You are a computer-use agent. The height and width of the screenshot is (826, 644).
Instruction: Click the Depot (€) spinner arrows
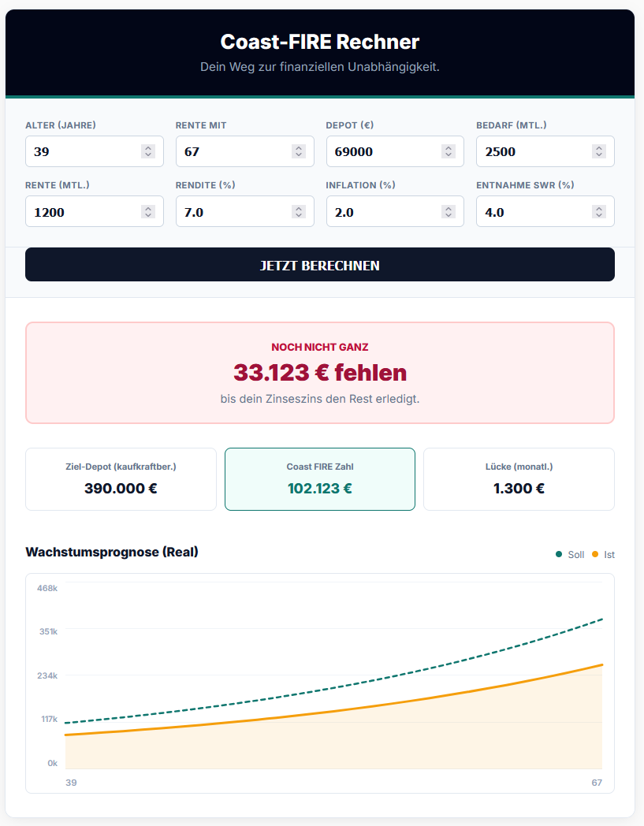[448, 151]
